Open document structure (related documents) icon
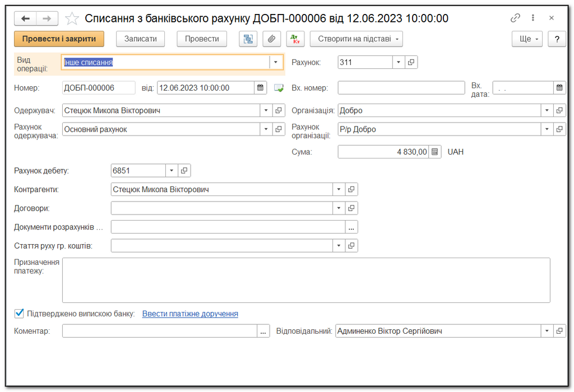Viewport: 574px width, 392px height. click(248, 39)
